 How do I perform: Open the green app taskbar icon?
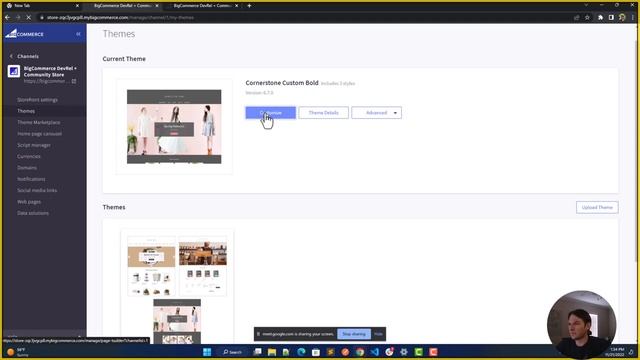(419, 352)
